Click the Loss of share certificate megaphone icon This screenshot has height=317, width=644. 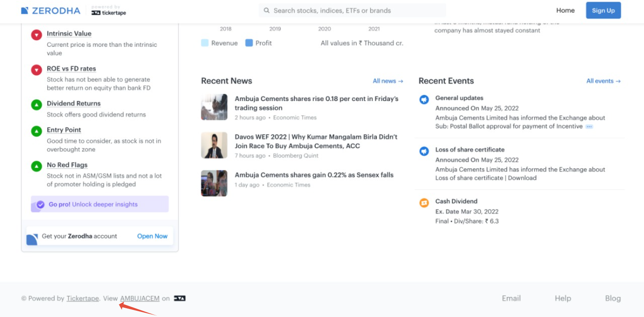(424, 151)
